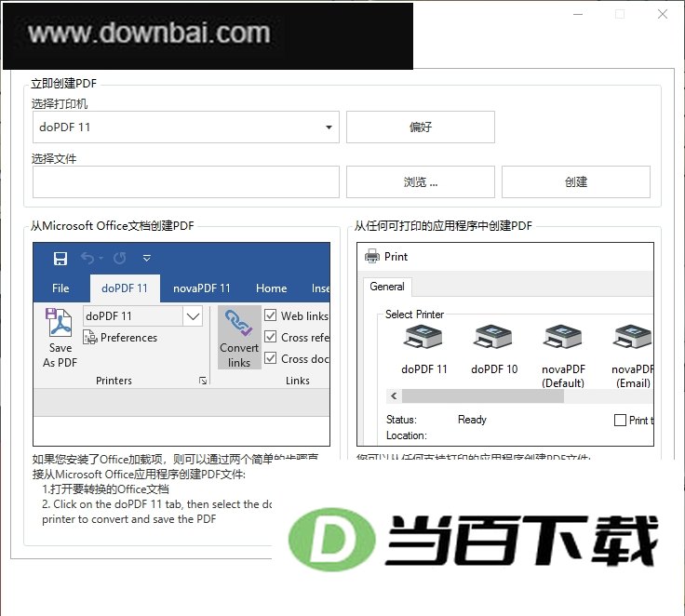Click the redo arrow icon

coord(120,258)
